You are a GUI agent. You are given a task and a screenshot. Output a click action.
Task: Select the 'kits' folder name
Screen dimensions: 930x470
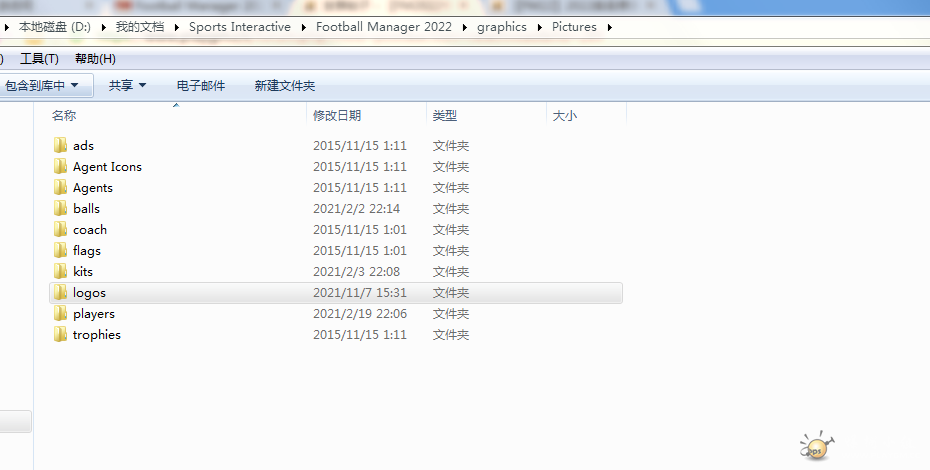point(82,271)
